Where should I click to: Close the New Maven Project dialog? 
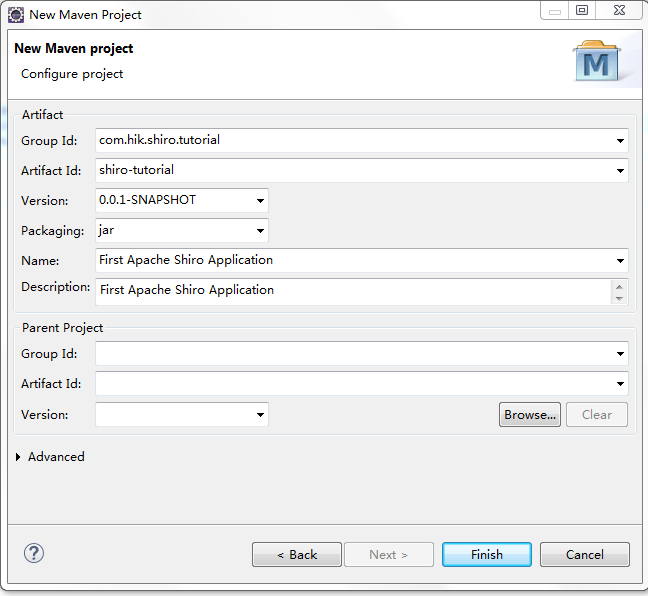(619, 11)
